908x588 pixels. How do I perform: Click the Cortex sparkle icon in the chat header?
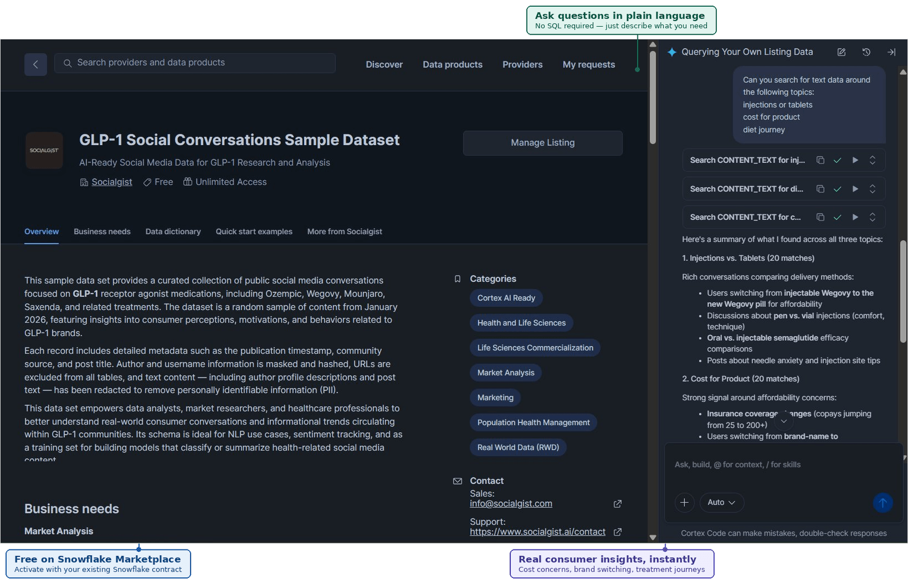[x=672, y=52]
